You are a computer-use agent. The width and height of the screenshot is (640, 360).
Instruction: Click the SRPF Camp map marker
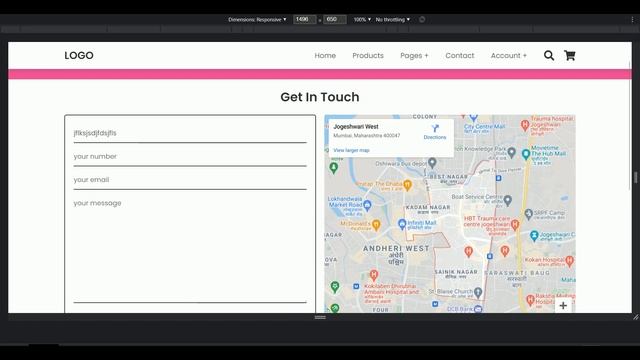[x=529, y=213]
